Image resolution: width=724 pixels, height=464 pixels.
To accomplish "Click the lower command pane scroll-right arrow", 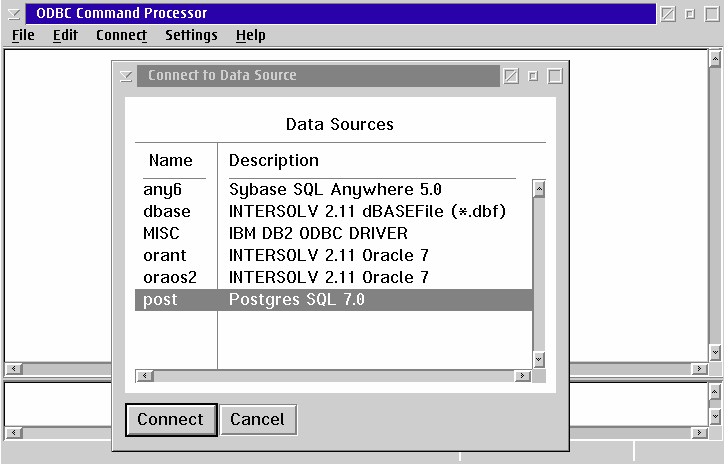I will (x=700, y=433).
